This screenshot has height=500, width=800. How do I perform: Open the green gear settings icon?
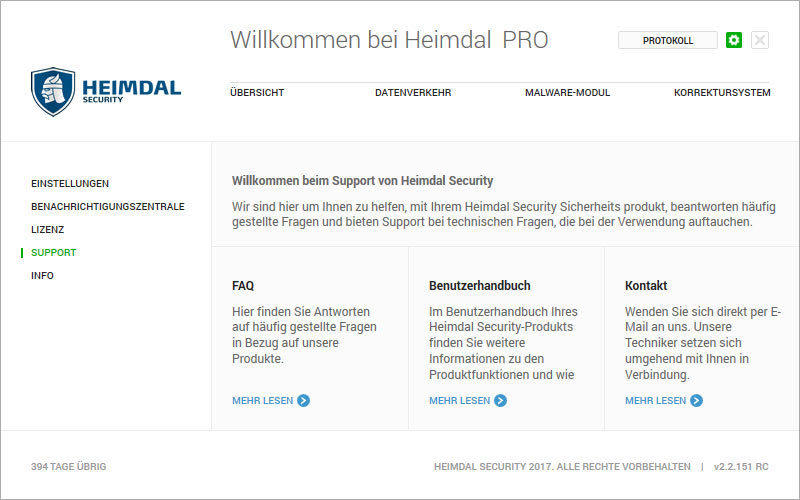734,40
